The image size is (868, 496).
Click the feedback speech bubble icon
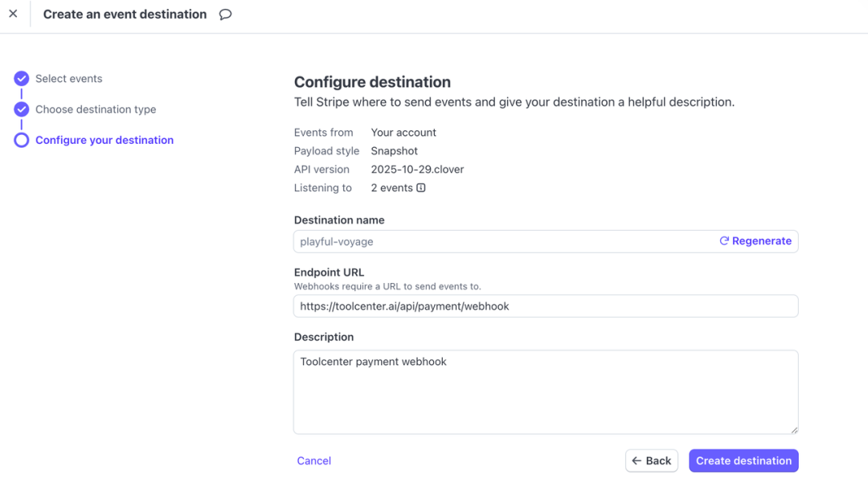[x=226, y=14]
